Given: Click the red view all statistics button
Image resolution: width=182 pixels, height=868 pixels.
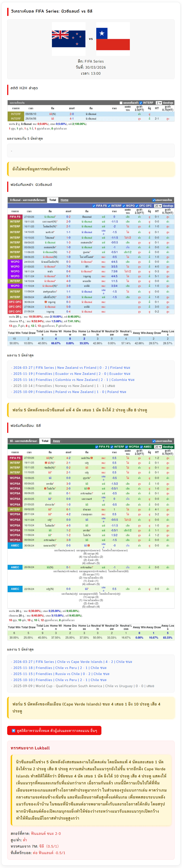Looking at the screenshot, I should [54, 731].
